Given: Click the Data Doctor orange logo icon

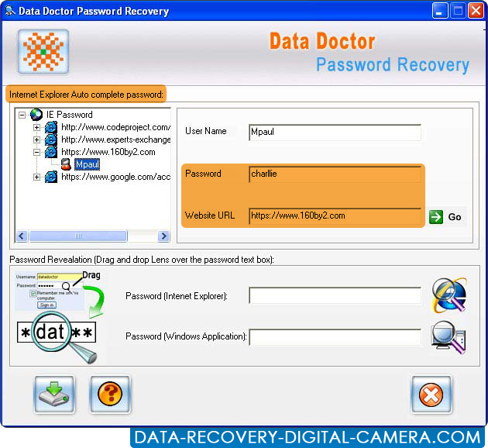Looking at the screenshot, I should point(43,52).
